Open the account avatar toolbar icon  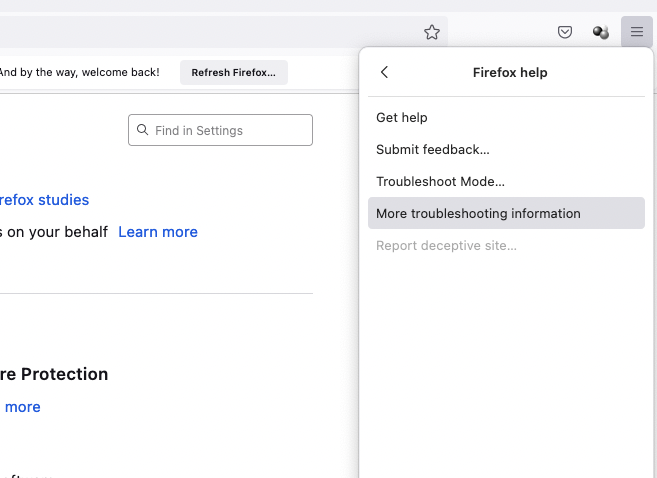[x=600, y=32]
